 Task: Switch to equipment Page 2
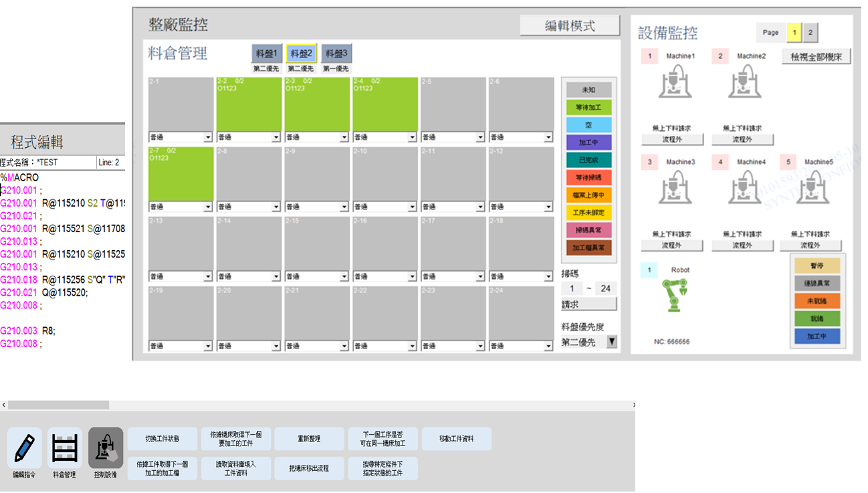(810, 33)
